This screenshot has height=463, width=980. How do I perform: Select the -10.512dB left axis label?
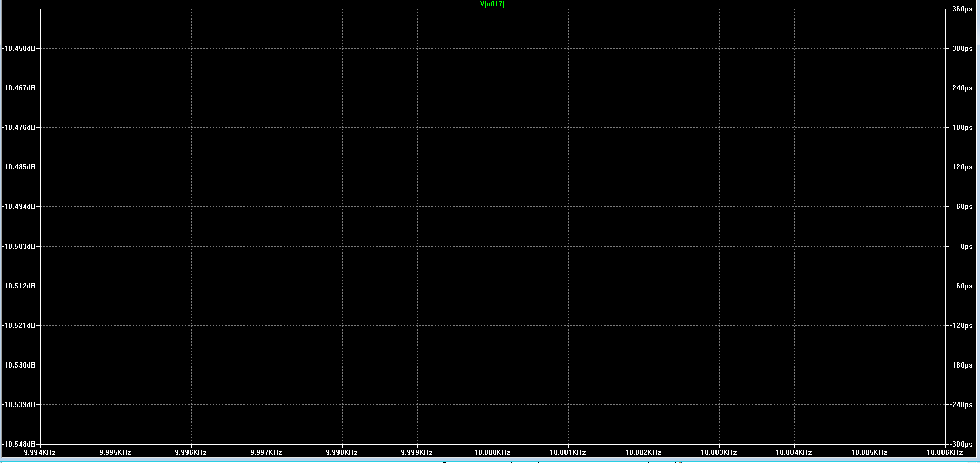coord(19,286)
